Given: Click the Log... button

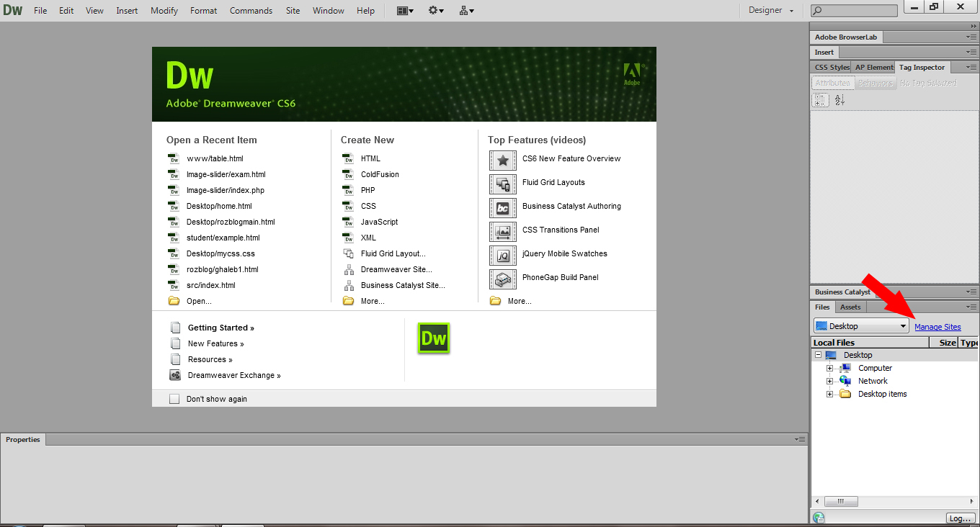Looking at the screenshot, I should pyautogui.click(x=960, y=518).
